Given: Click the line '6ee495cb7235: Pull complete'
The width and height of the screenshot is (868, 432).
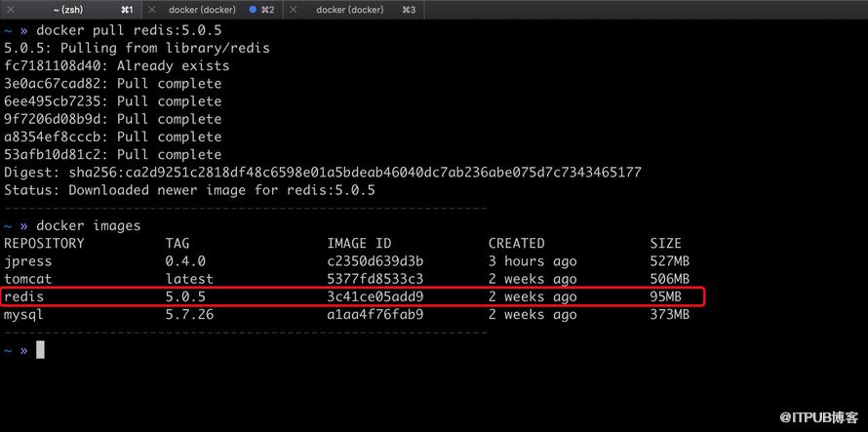Looking at the screenshot, I should point(112,101).
